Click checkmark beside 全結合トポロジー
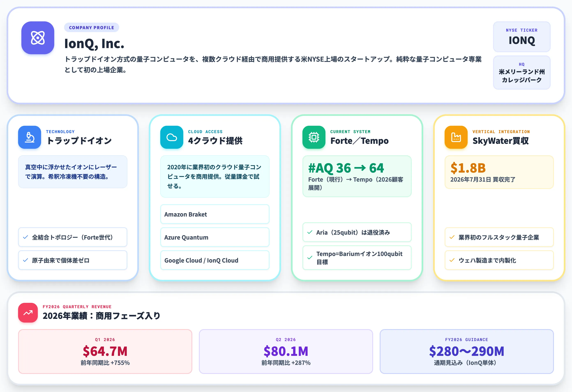 [25, 237]
